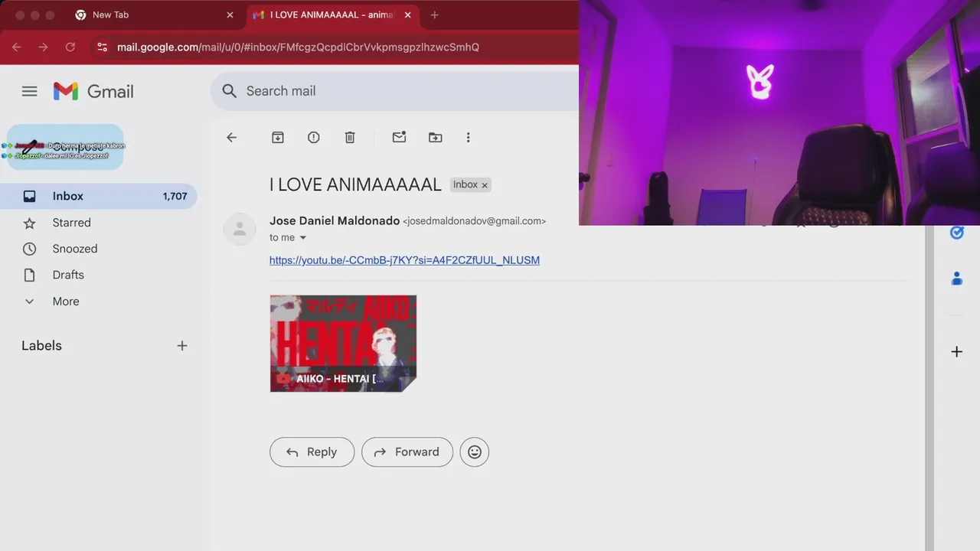Open the More options three-dot menu
The height and width of the screenshot is (551, 980).
click(468, 137)
